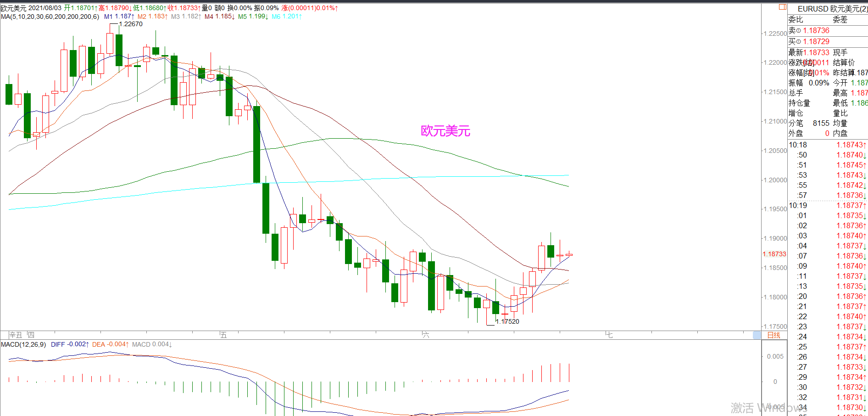
Task: Select the :51 tick row priced 1.18745
Action: (828, 165)
